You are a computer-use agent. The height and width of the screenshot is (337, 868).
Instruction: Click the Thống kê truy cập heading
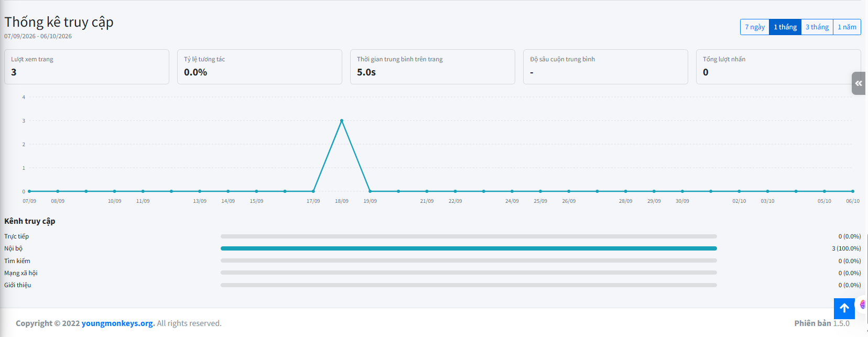[59, 22]
